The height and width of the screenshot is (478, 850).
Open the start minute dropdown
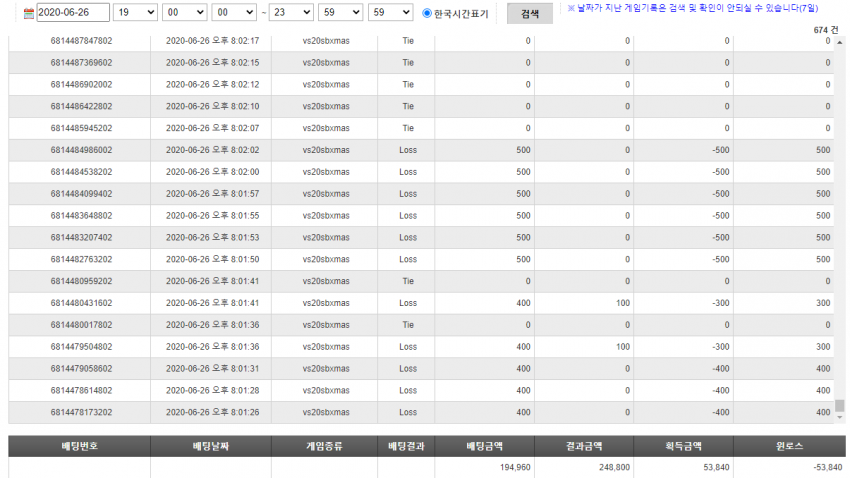(184, 12)
